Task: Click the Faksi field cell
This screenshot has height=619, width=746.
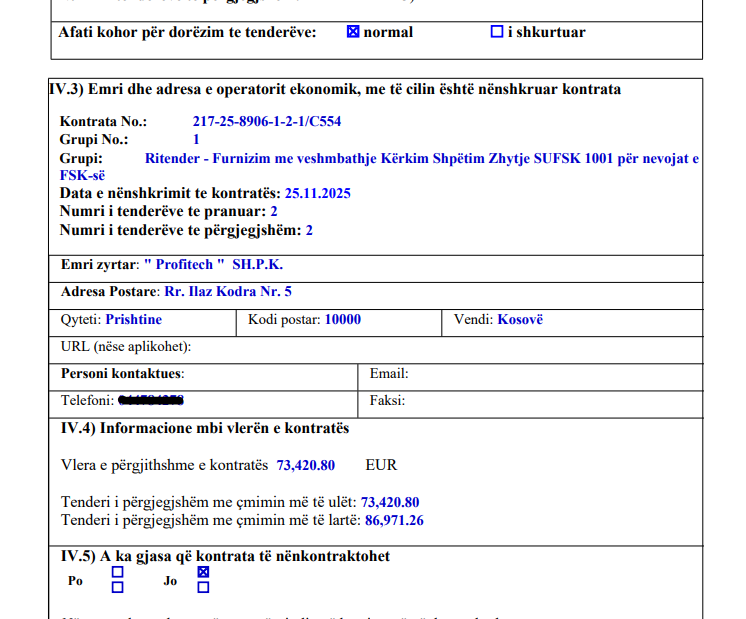Action: [x=550, y=400]
